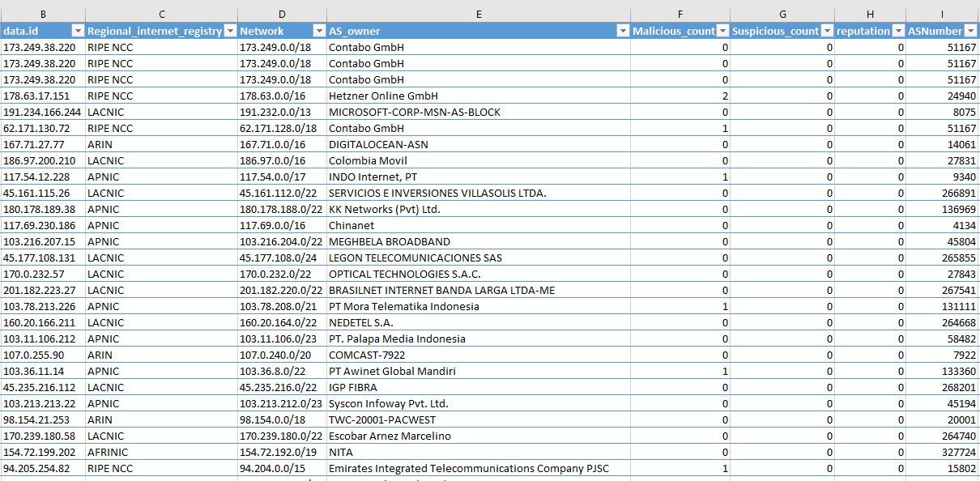This screenshot has width=980, height=481.
Task: Open the data.id filter dropdown
Action: click(x=77, y=31)
